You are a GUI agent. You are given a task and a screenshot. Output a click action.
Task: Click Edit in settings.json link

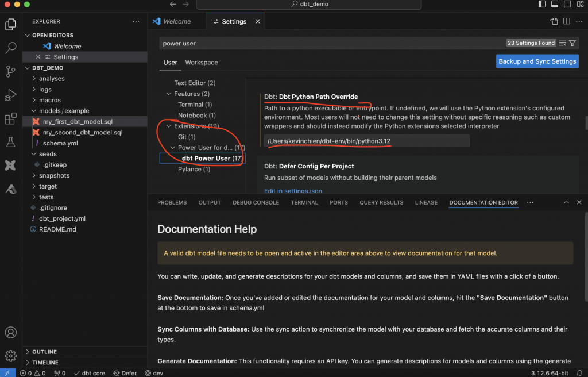point(293,191)
